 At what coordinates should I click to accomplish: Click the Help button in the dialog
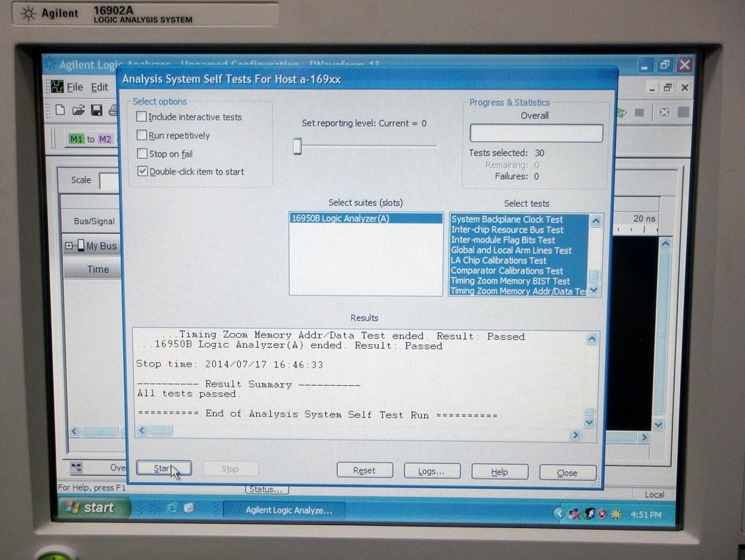coord(500,471)
